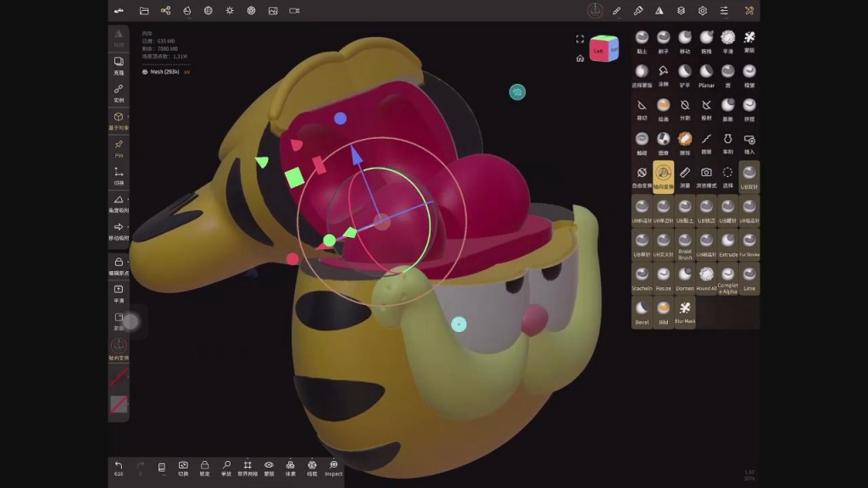The image size is (868, 488).
Task: Toggle 蒙版 mask visibility in bottom bar
Action: tap(269, 468)
